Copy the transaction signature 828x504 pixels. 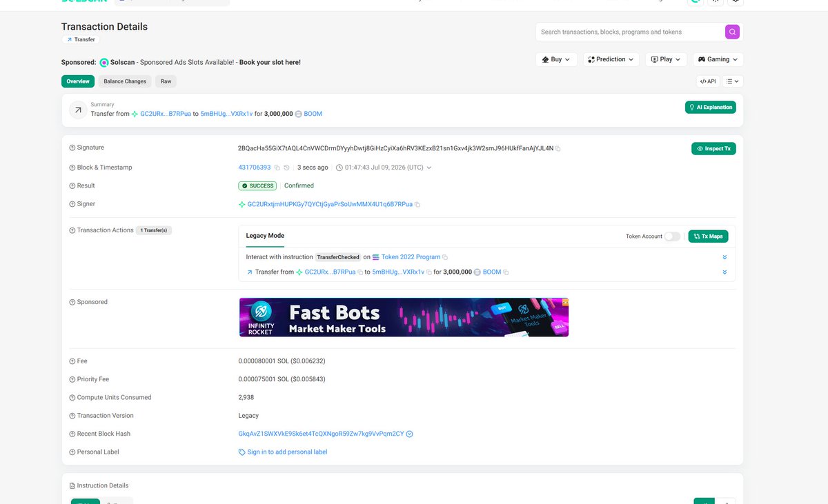coord(558,148)
